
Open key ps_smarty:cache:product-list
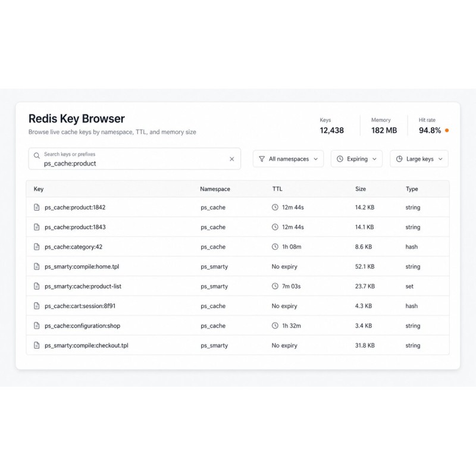click(83, 286)
